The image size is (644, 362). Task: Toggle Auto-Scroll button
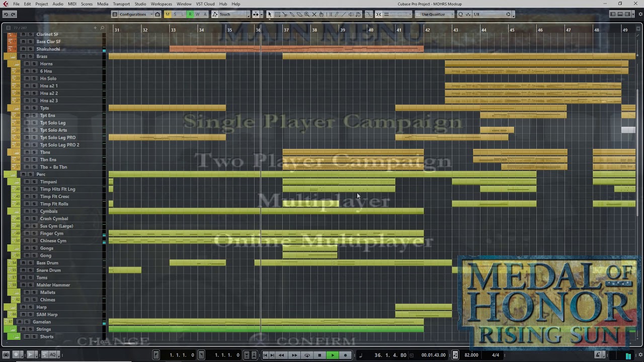[256, 14]
